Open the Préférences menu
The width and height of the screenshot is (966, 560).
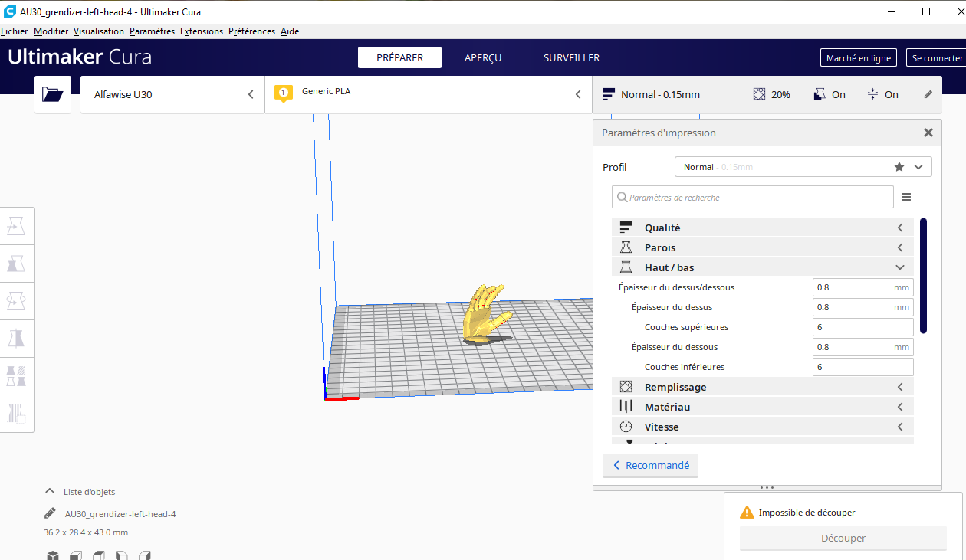[x=251, y=31]
